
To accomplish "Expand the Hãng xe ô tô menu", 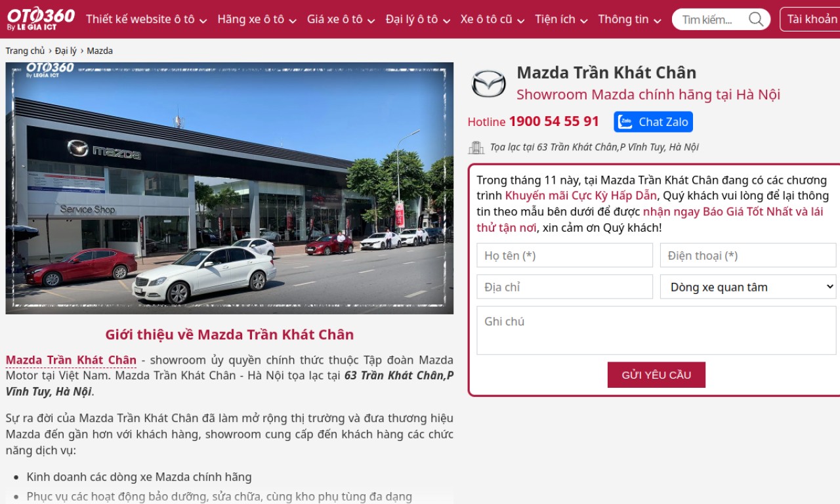I will [257, 19].
